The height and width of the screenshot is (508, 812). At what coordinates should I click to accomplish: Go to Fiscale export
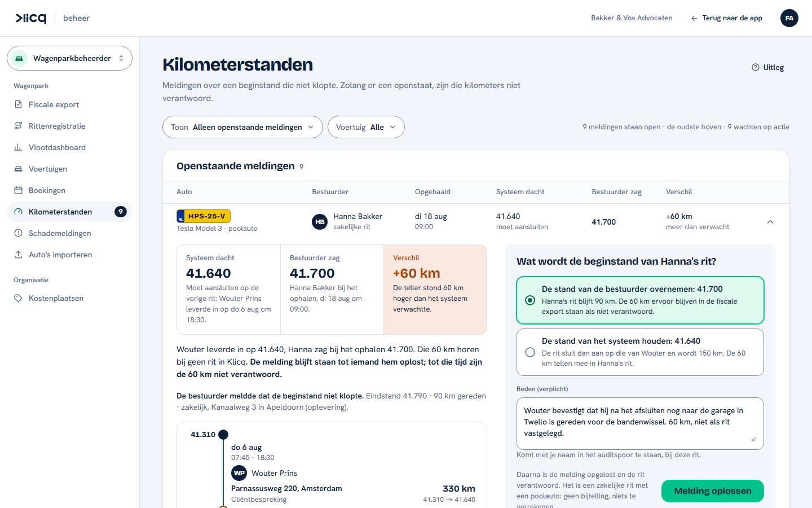pyautogui.click(x=69, y=104)
